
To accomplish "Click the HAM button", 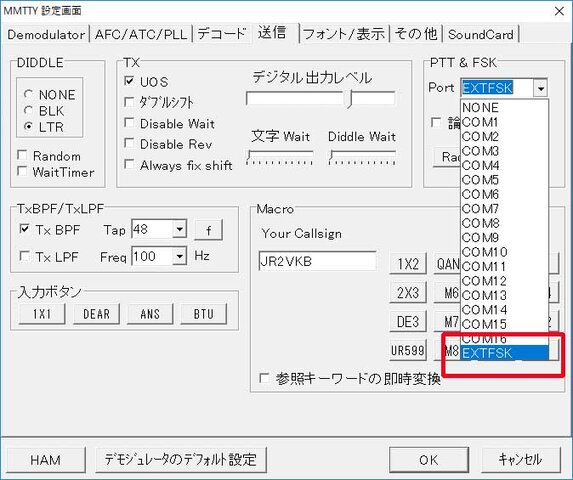I will pos(45,460).
